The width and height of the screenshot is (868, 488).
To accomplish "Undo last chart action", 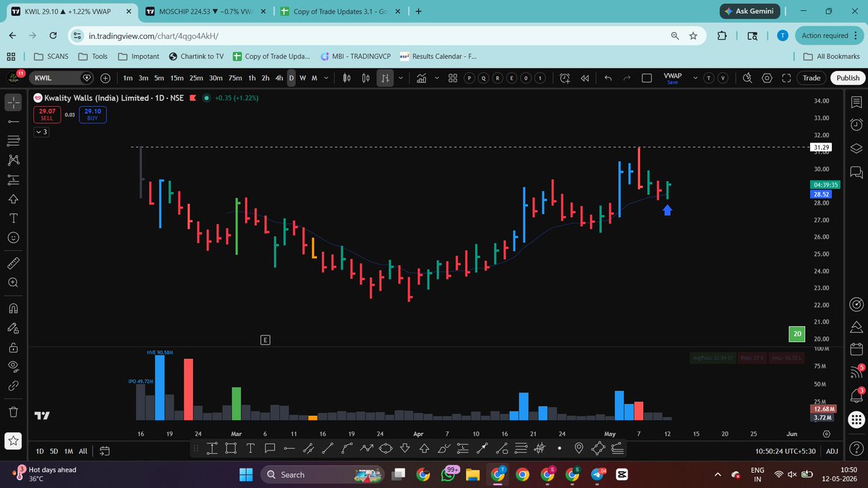I will [608, 78].
